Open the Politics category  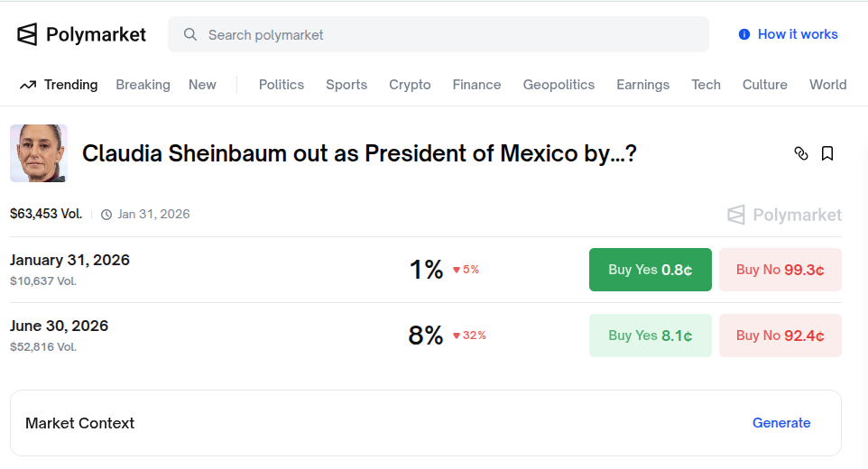point(282,85)
